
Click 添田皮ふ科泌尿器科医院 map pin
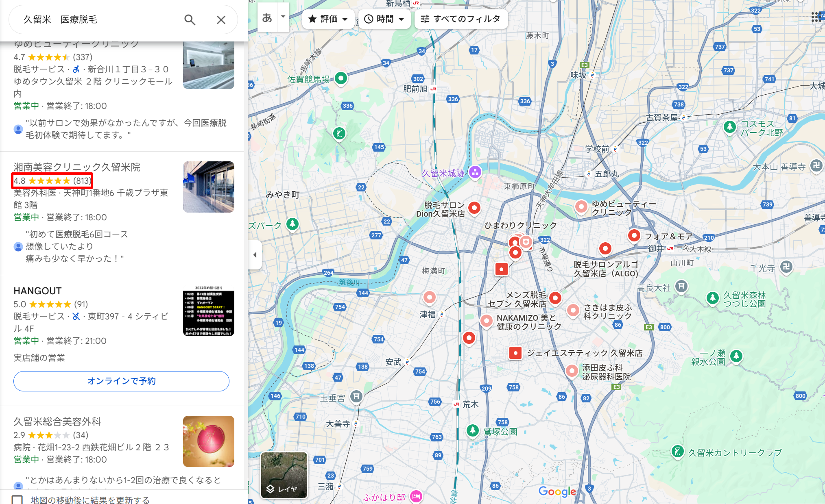[572, 371]
